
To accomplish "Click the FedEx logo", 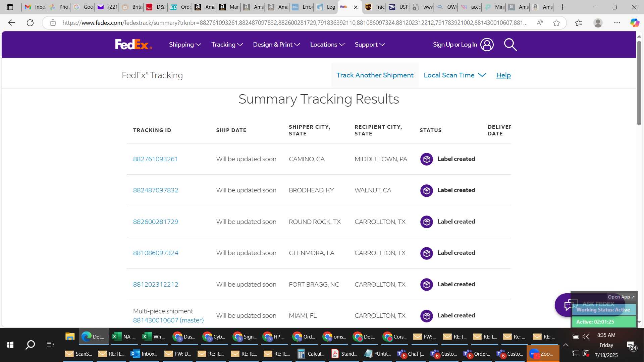I will (133, 45).
